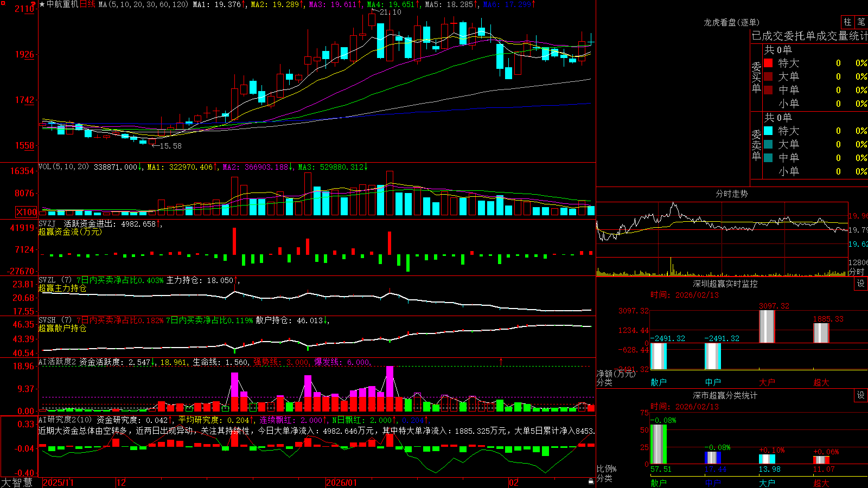Click the 分时走势 panel title
The image size is (868, 488).
(731, 194)
